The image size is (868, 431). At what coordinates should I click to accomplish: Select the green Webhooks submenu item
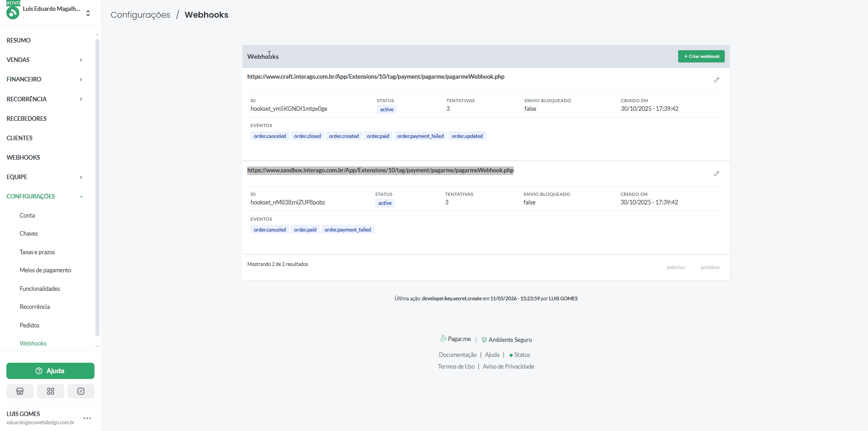(x=33, y=343)
